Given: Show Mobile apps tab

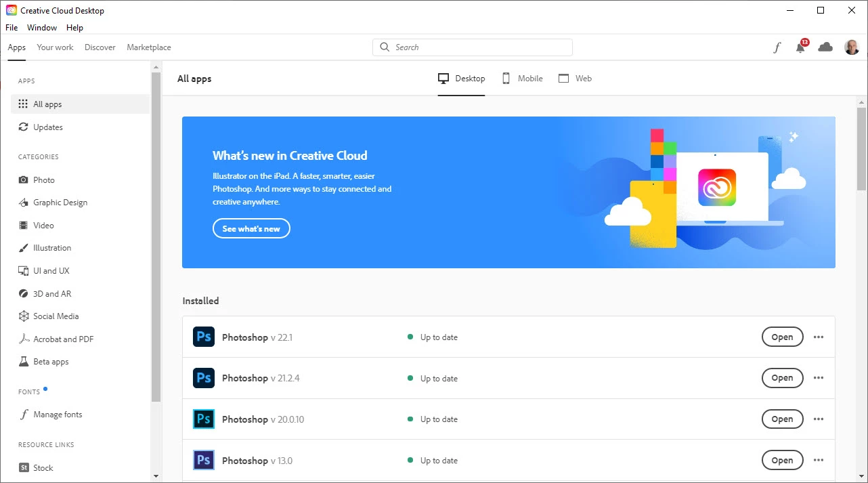Looking at the screenshot, I should (522, 79).
